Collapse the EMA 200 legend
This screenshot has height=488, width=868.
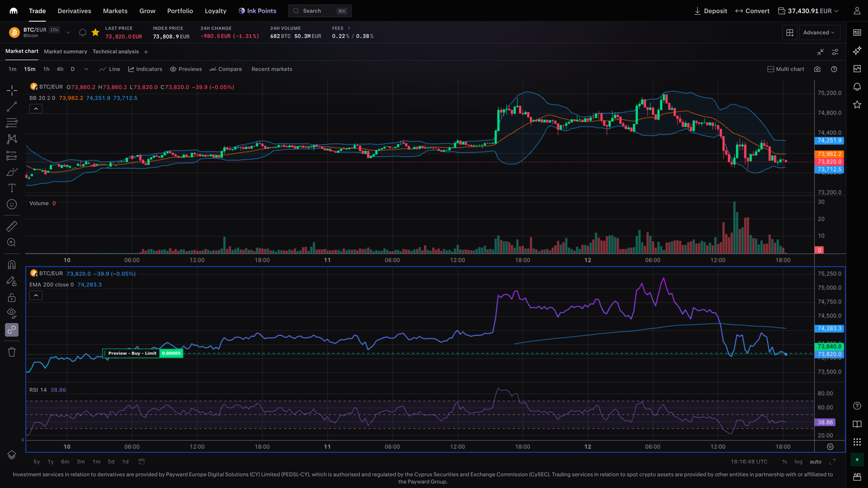click(36, 295)
